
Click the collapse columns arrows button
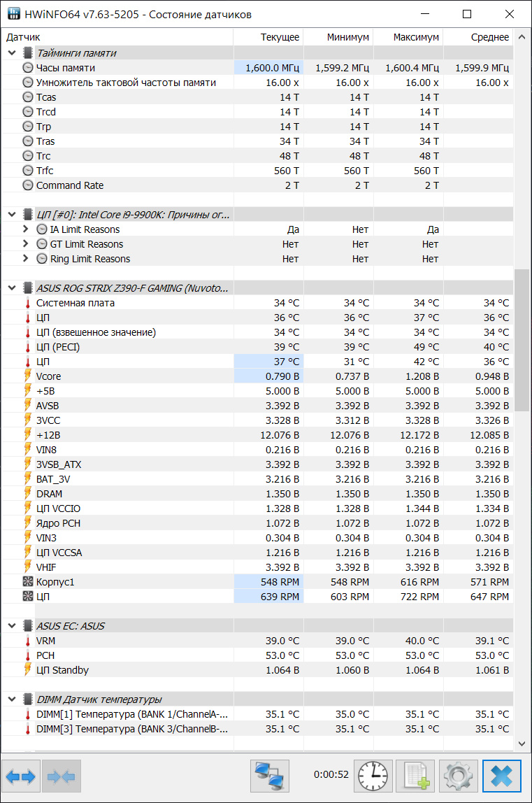[x=62, y=776]
